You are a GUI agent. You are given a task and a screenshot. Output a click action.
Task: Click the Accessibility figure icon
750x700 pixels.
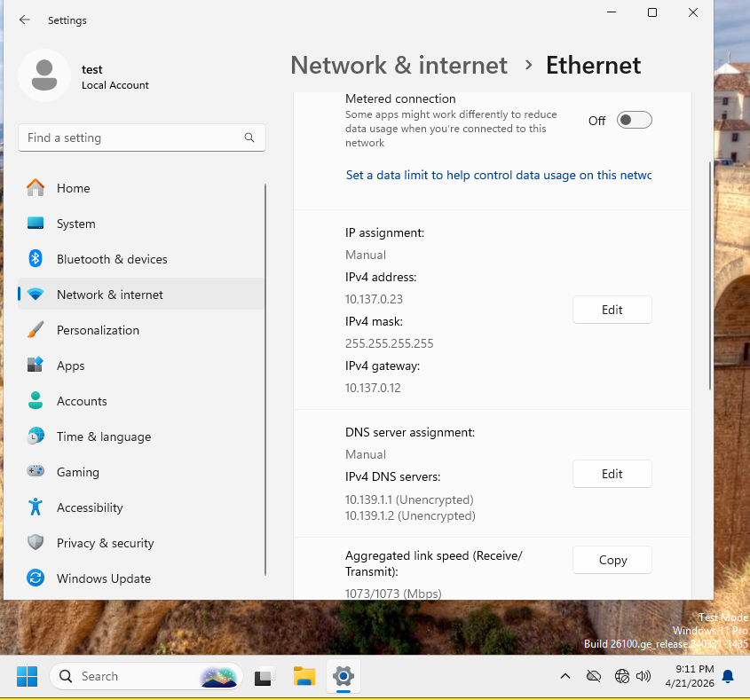(x=36, y=507)
